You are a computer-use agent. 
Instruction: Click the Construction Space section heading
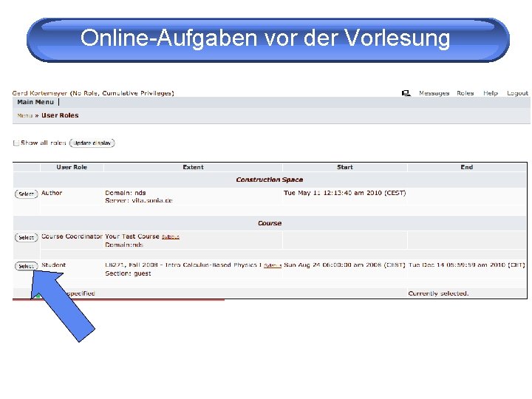click(x=270, y=180)
